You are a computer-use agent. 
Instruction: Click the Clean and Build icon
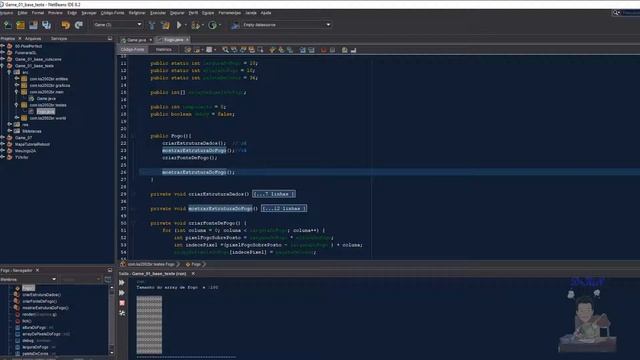tap(165, 25)
